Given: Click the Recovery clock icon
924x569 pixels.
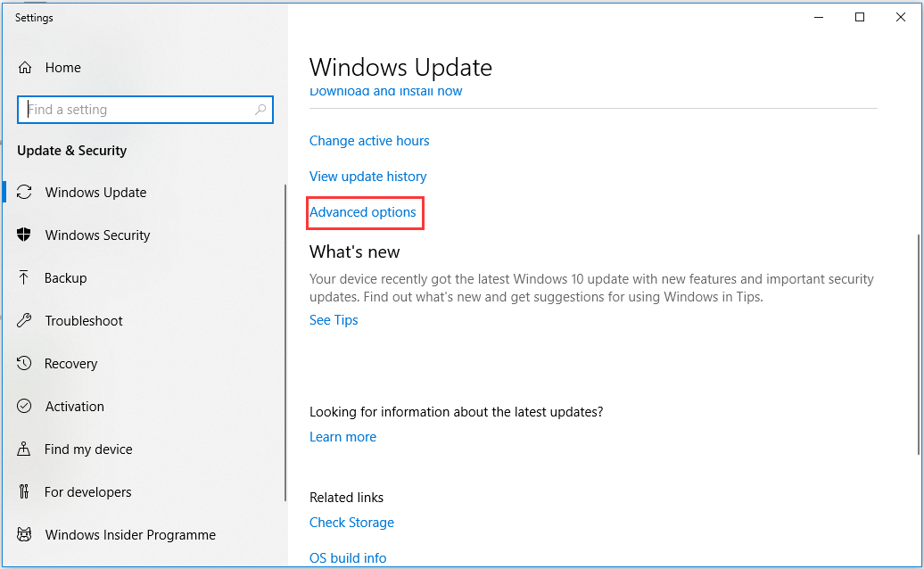Looking at the screenshot, I should tap(24, 364).
